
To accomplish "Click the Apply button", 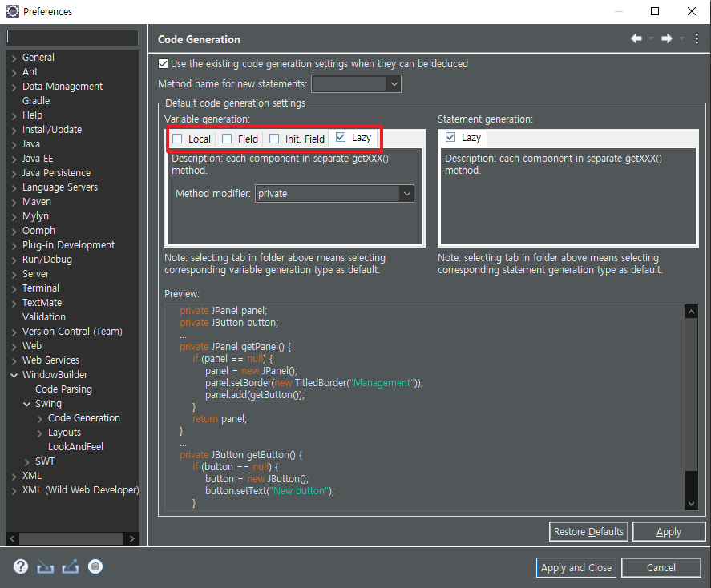I will tap(669, 531).
